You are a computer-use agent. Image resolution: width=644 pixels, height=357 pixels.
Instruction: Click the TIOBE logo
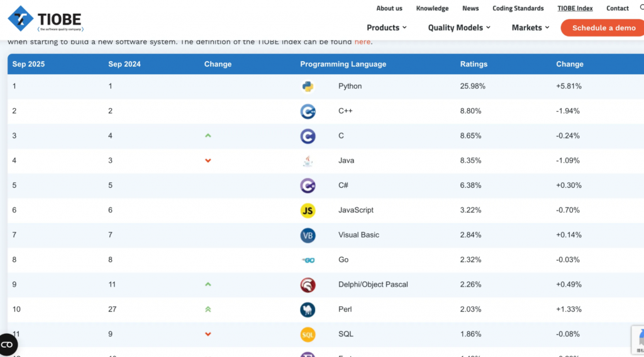coord(45,19)
